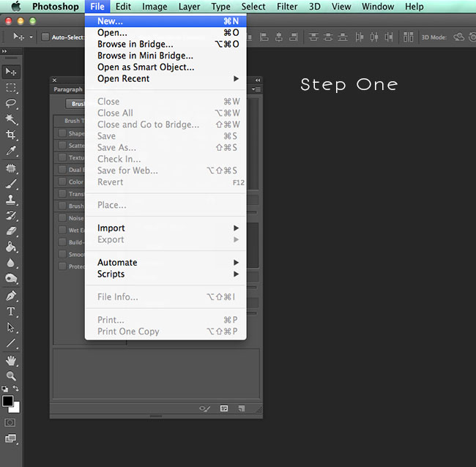Select the Blur tool
476x467 pixels.
(x=11, y=263)
